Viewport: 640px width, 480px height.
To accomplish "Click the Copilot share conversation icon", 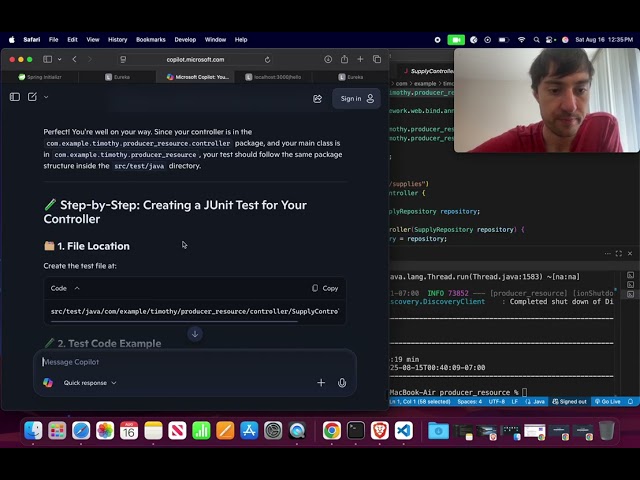I will pyautogui.click(x=318, y=99).
